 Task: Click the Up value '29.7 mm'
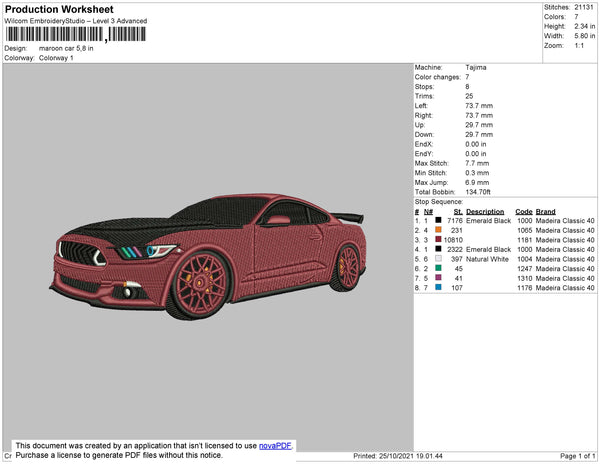[x=479, y=125]
